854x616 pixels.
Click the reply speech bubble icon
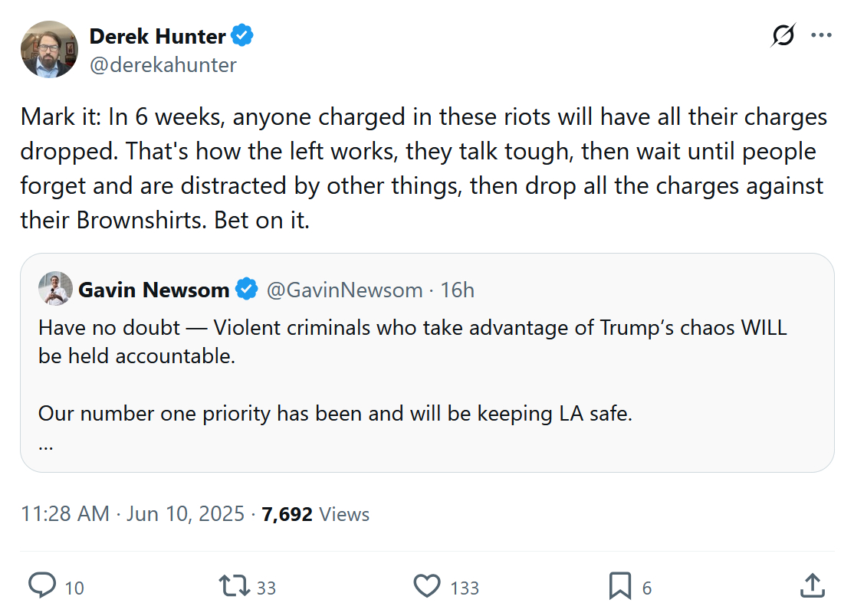point(43,586)
